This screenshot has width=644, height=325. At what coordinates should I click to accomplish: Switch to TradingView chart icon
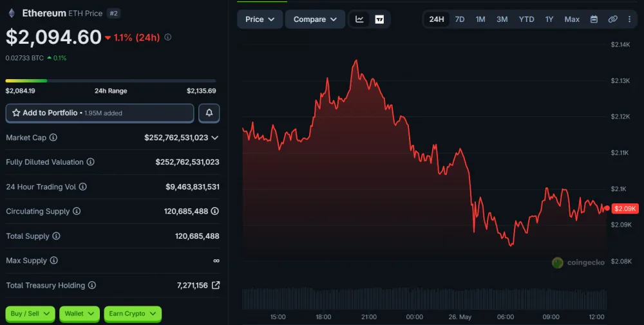(379, 19)
